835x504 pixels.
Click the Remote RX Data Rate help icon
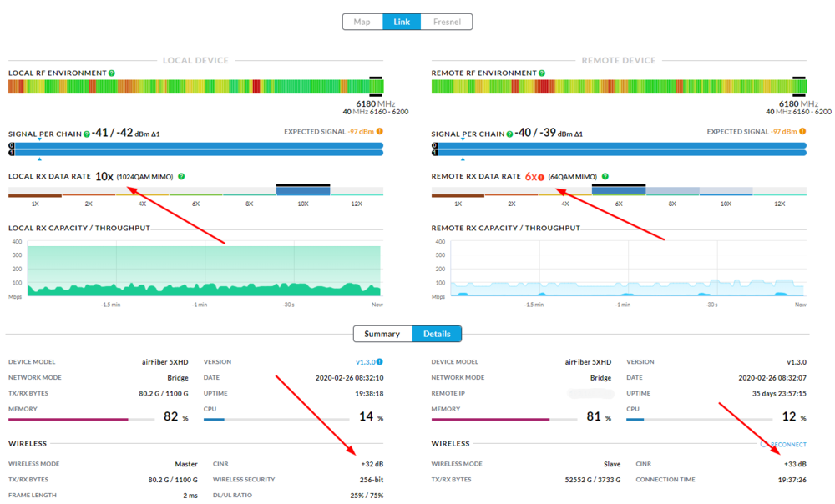click(605, 177)
